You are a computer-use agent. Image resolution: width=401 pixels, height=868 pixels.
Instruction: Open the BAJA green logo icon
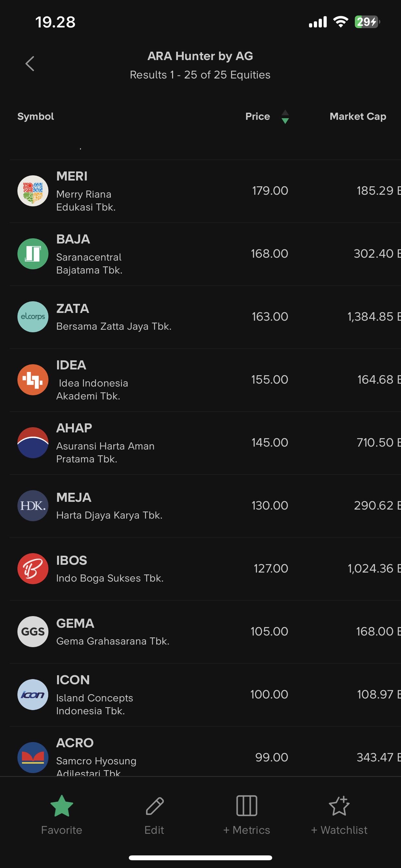pyautogui.click(x=33, y=254)
